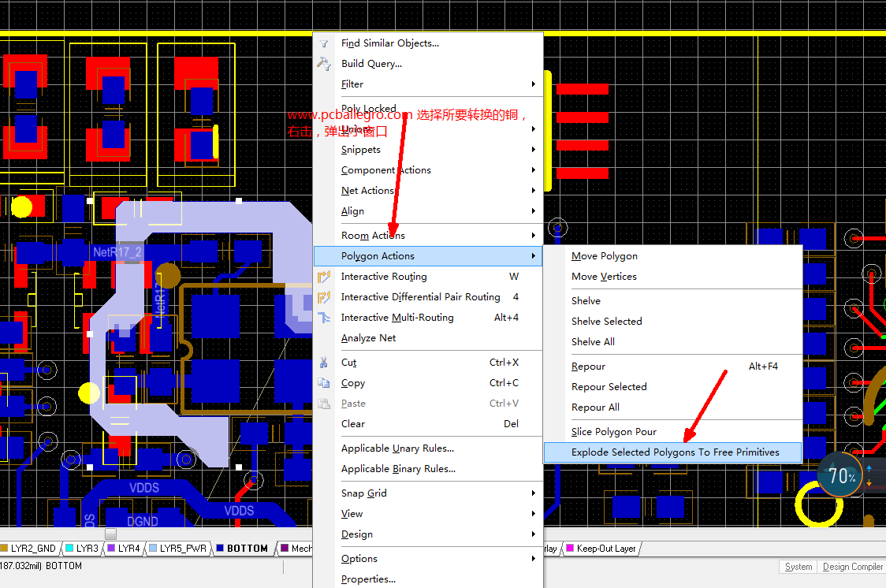Expand the Filter submenu
Image resolution: width=886 pixels, height=588 pixels.
(428, 84)
